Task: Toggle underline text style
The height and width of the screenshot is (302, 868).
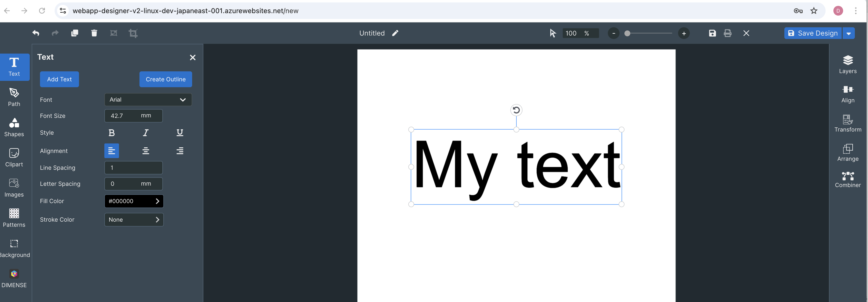Action: (x=180, y=133)
